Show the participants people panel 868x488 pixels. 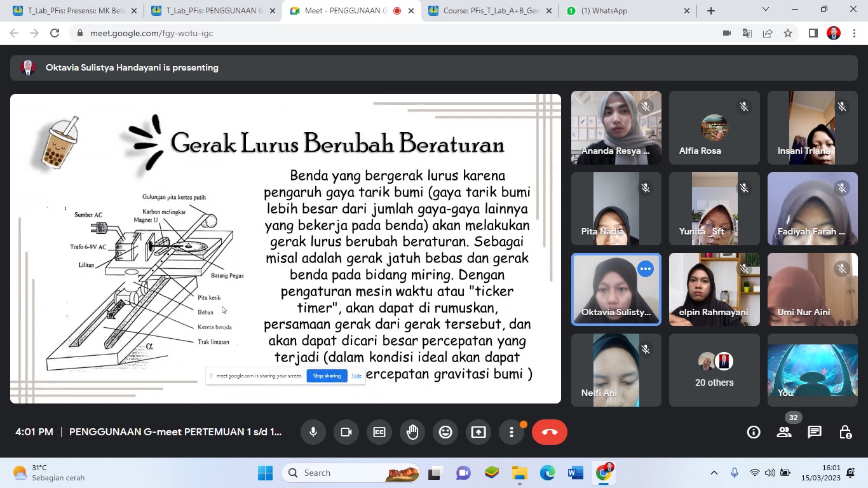784,432
